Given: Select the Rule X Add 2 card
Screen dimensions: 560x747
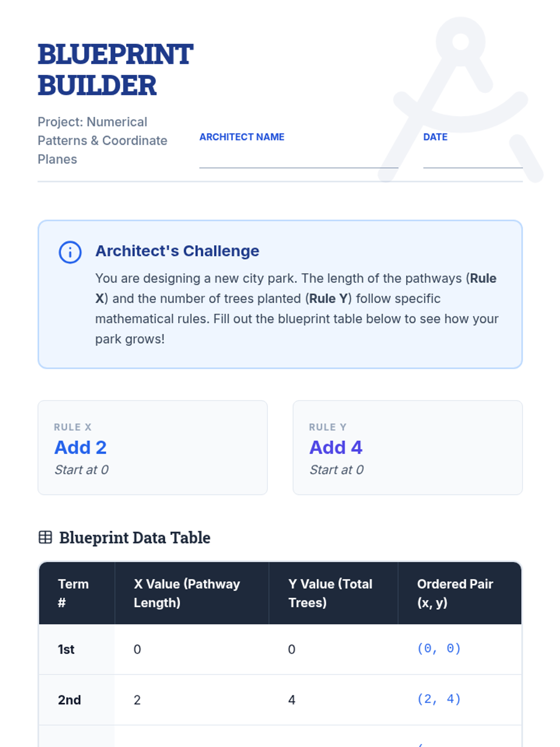Looking at the screenshot, I should (x=153, y=447).
